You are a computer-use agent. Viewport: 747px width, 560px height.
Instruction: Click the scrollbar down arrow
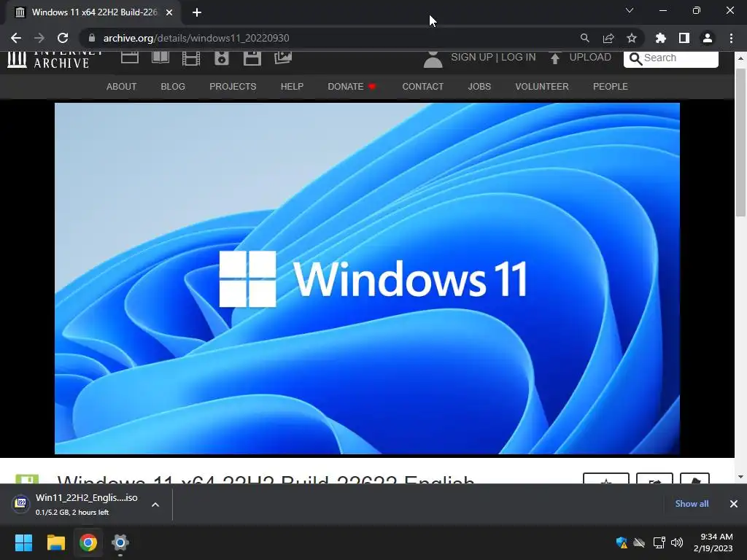pyautogui.click(x=740, y=477)
